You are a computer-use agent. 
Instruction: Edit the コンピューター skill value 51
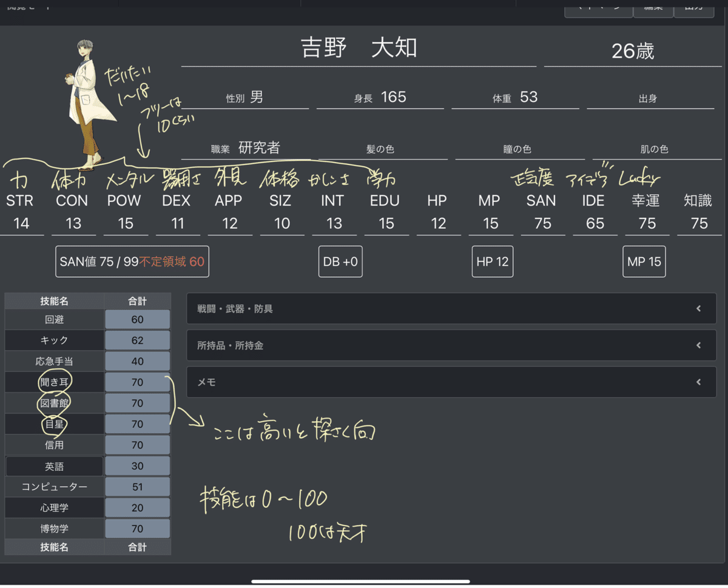[x=137, y=487]
